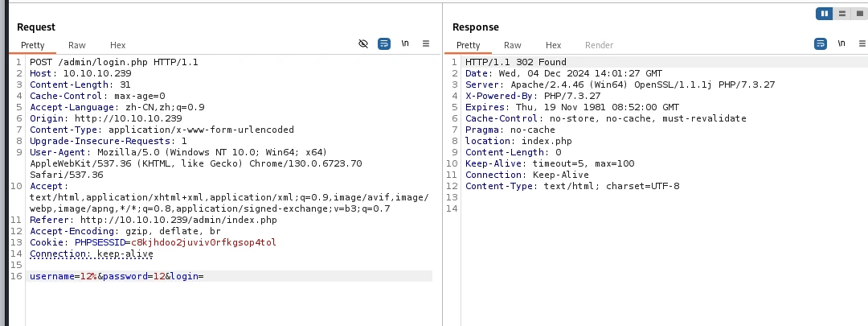This screenshot has width=868, height=326.
Task: Switch to Request Hex tab
Action: 118,45
